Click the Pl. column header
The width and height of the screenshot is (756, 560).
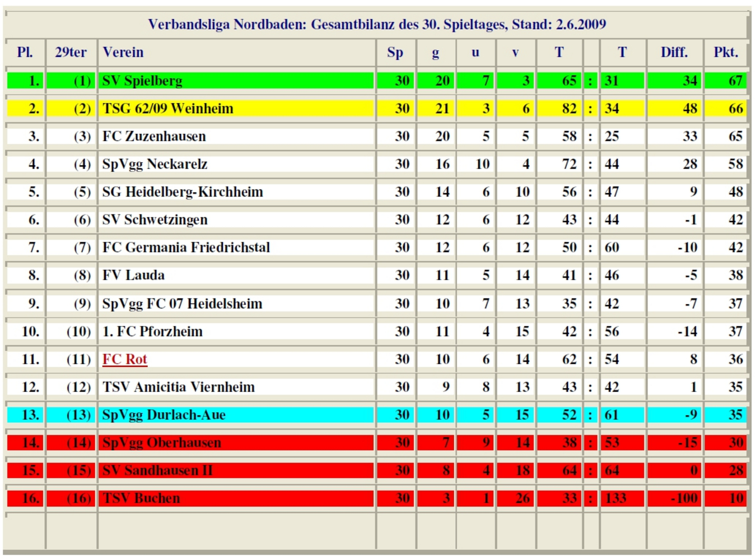pyautogui.click(x=25, y=52)
